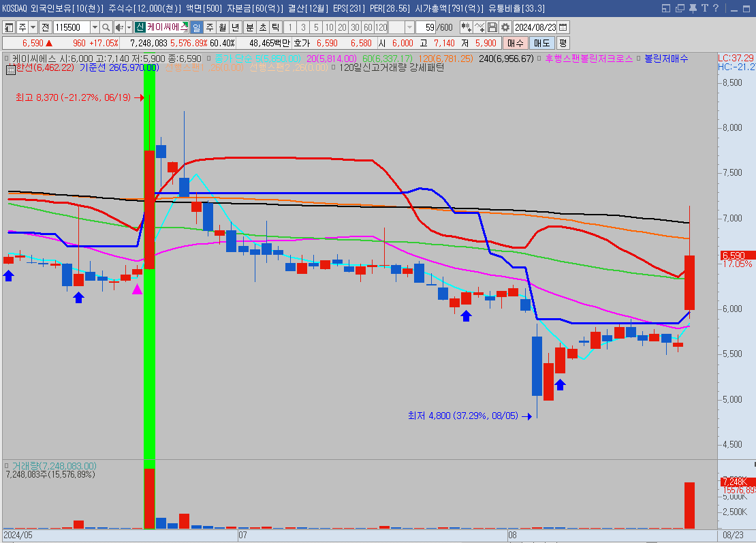Click the 08 month marker on time axis
This screenshot has height=543, width=756.
[x=512, y=535]
